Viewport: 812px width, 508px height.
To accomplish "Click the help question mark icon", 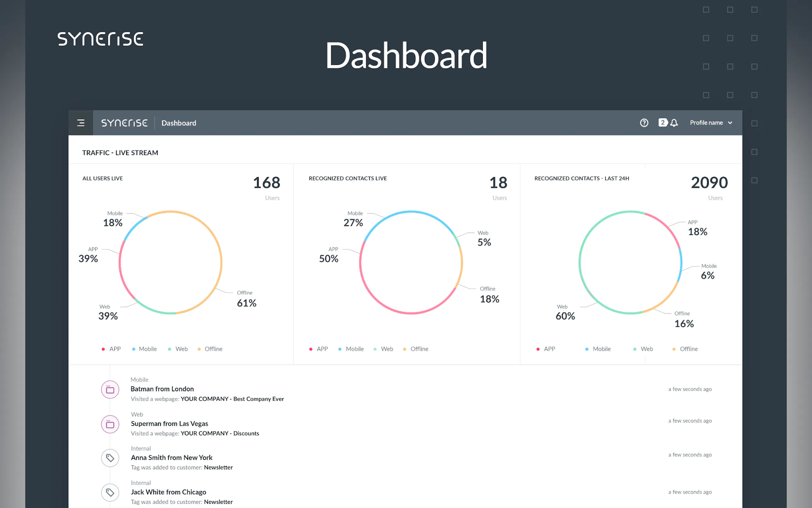I will pyautogui.click(x=644, y=123).
